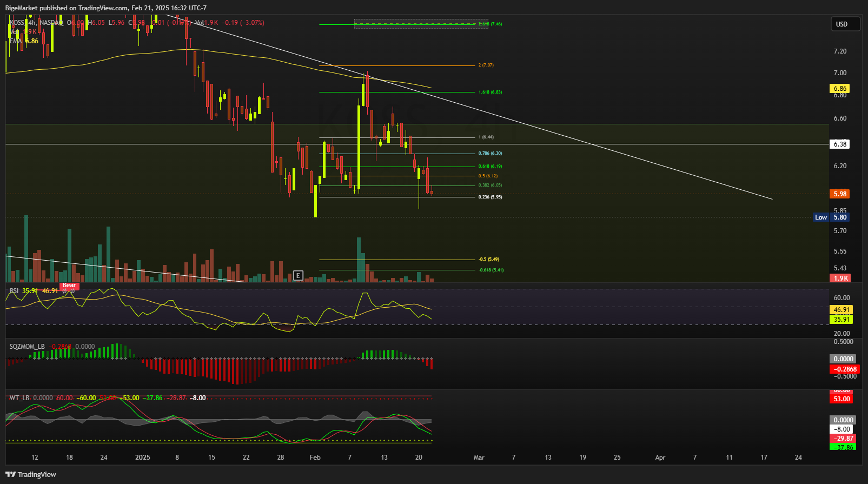Click the '2025' label on the time axis
The height and width of the screenshot is (484, 868).
143,458
